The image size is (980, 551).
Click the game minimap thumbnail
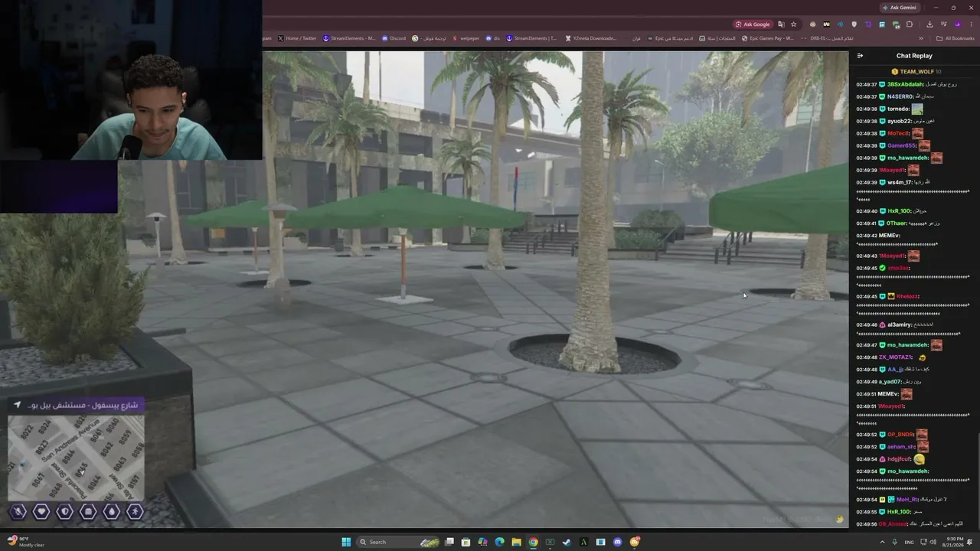pyautogui.click(x=76, y=458)
